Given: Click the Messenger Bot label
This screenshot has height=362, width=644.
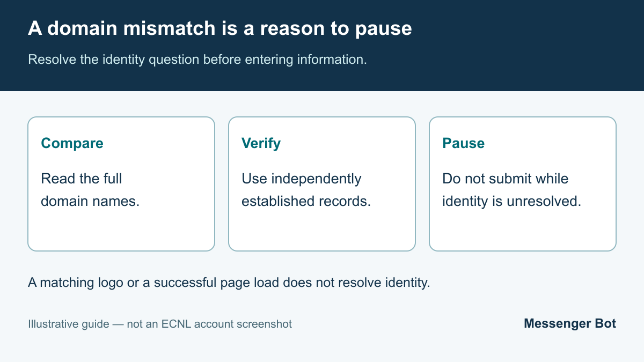Looking at the screenshot, I should click(x=570, y=323).
